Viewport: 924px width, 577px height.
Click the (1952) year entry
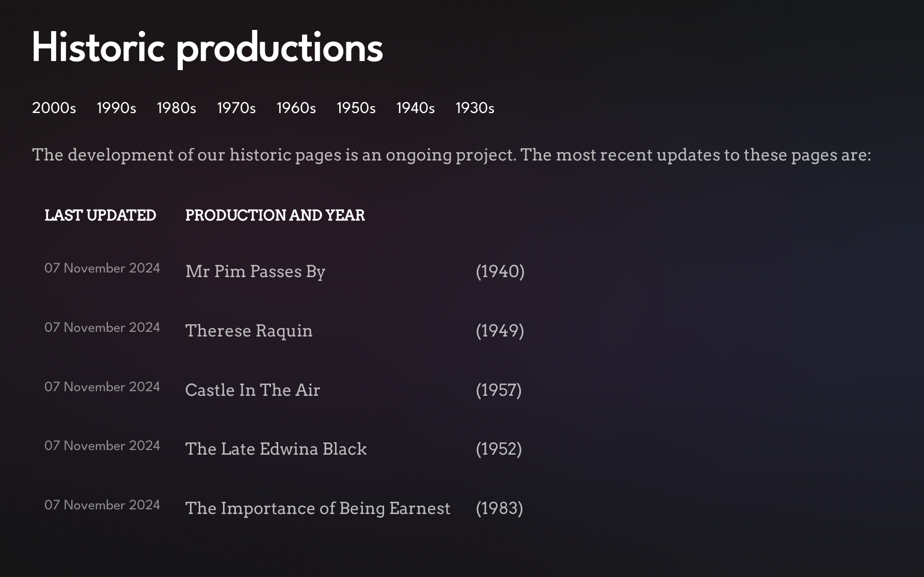pos(499,449)
